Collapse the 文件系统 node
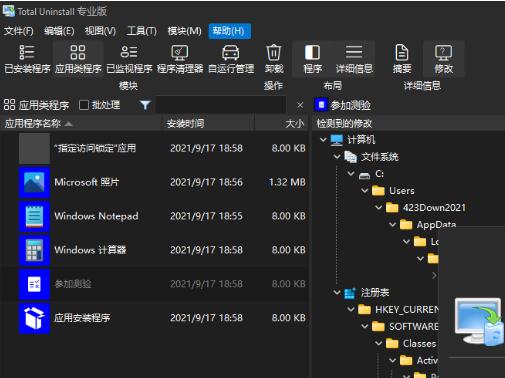 (337, 156)
